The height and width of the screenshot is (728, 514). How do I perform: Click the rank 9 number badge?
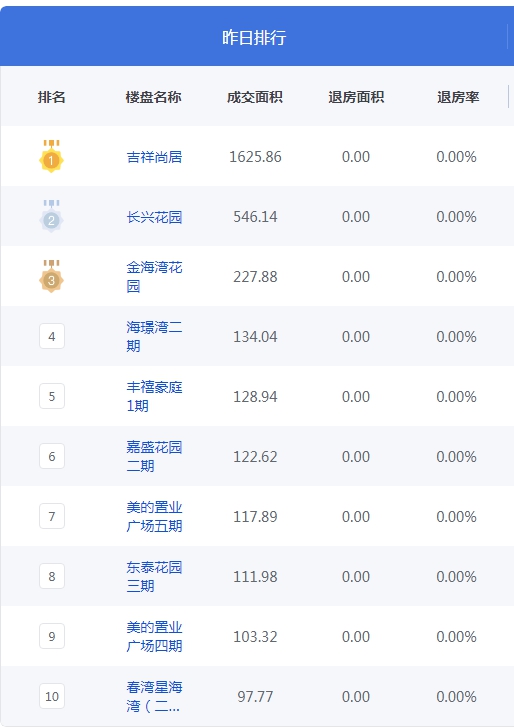click(x=52, y=636)
